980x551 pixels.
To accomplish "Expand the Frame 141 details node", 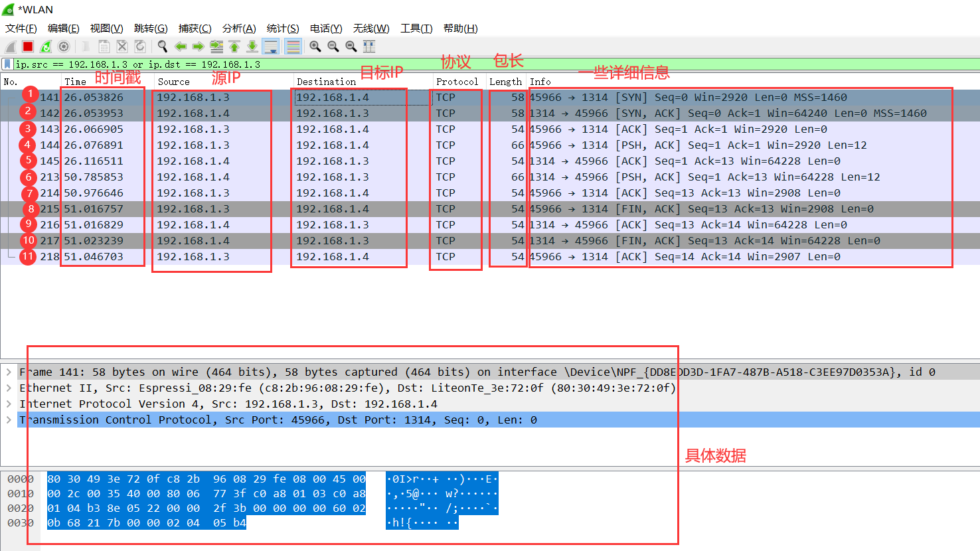I will click(9, 372).
